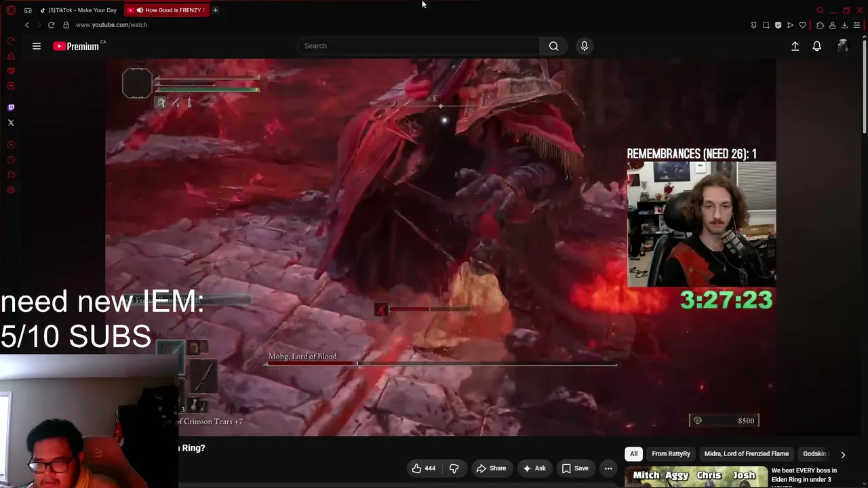Open X (Twitter) in the sidebar
This screenshot has height=488, width=868.
pyautogui.click(x=11, y=123)
